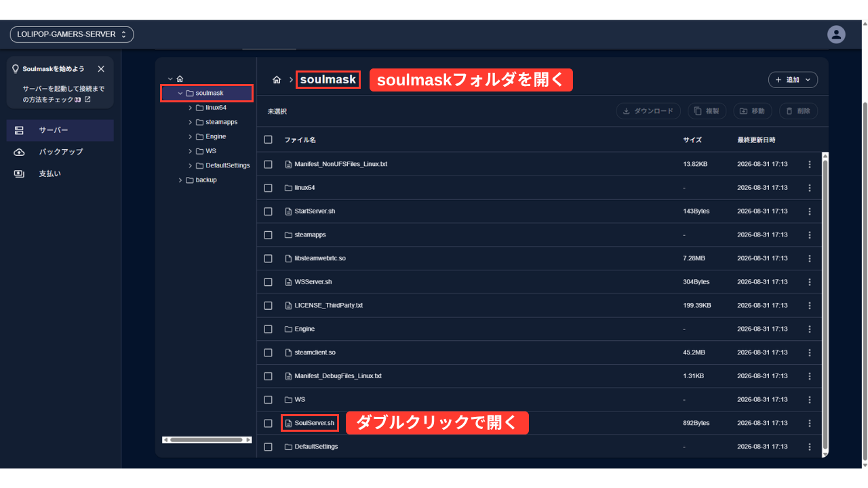Open kebab menu for DefaultSettings row

point(810,447)
